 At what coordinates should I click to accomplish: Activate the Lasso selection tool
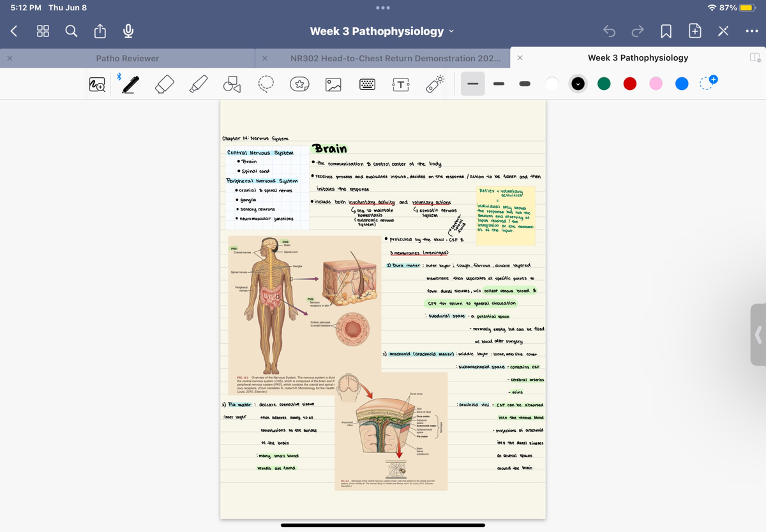[266, 84]
